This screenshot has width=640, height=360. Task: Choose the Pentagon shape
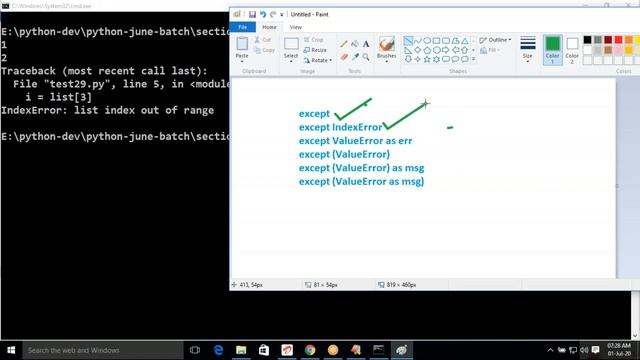click(427, 50)
